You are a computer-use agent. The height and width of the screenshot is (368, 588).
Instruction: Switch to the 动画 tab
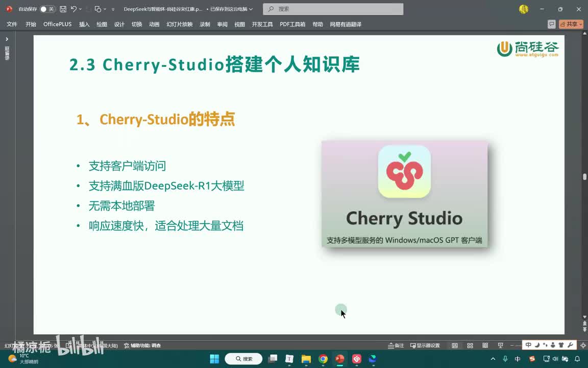pyautogui.click(x=154, y=24)
